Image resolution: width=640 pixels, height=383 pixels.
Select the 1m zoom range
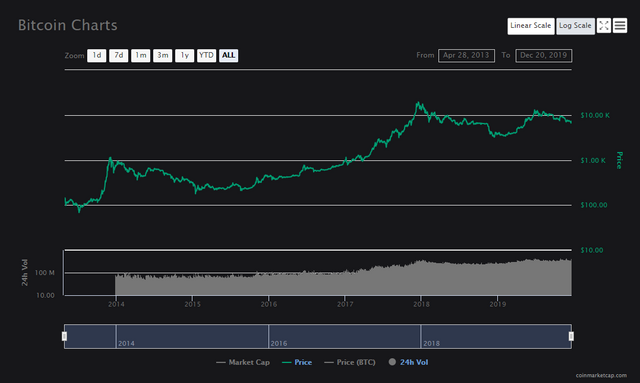[x=141, y=56]
